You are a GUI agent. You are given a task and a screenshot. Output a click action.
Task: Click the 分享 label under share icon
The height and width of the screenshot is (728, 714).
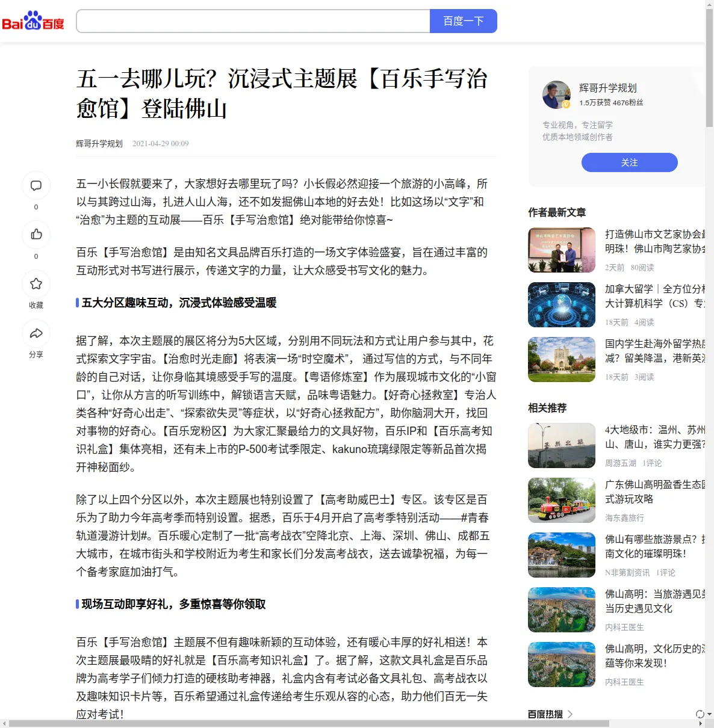click(36, 354)
